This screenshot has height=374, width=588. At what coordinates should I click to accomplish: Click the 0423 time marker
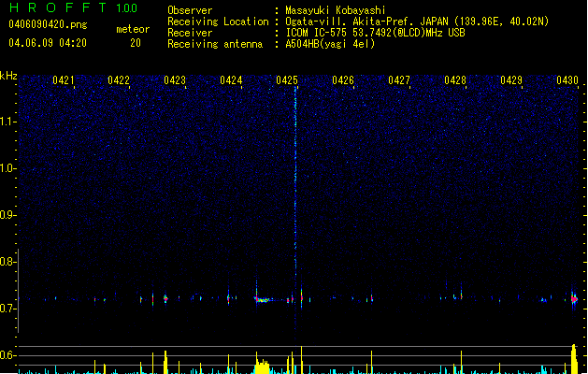tap(175, 80)
